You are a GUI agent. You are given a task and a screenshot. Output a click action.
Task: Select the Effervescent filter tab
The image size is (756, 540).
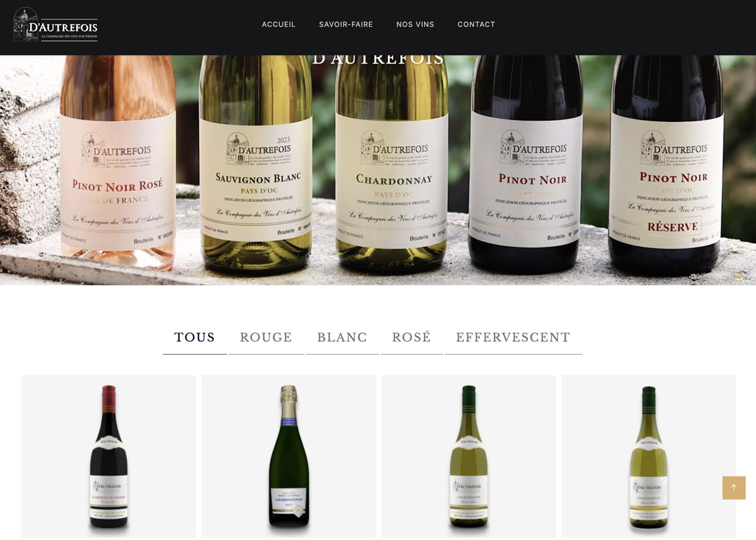513,338
